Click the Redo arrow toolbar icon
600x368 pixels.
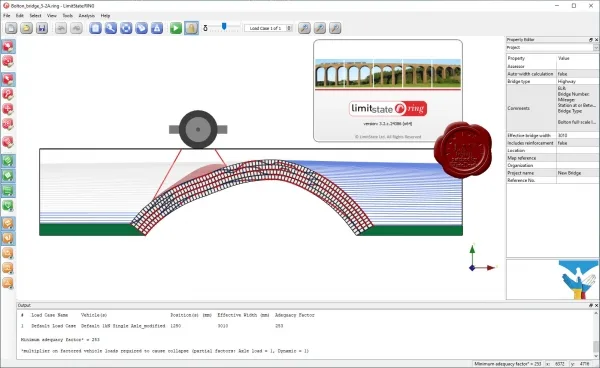click(x=76, y=28)
